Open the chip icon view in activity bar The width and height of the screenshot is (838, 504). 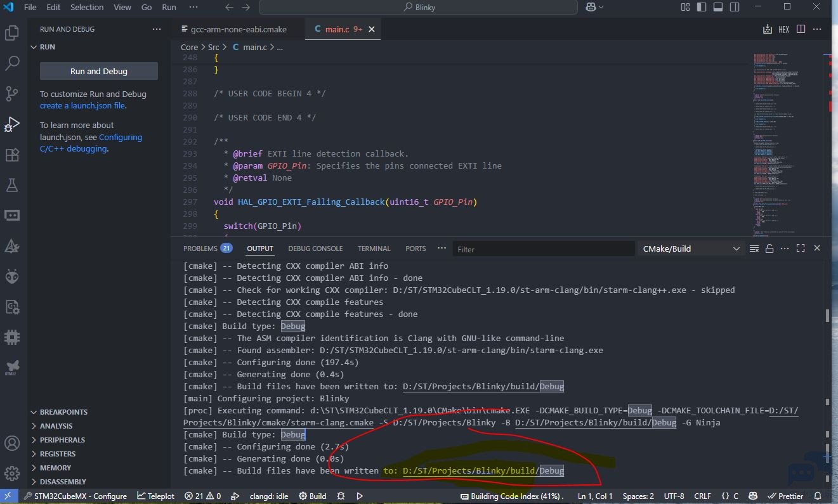click(x=12, y=337)
